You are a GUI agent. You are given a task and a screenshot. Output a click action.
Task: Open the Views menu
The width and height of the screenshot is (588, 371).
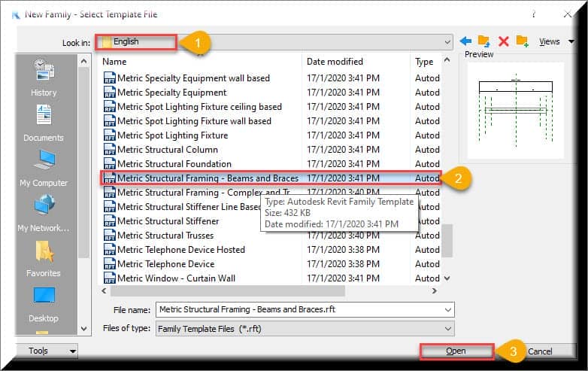click(x=556, y=41)
